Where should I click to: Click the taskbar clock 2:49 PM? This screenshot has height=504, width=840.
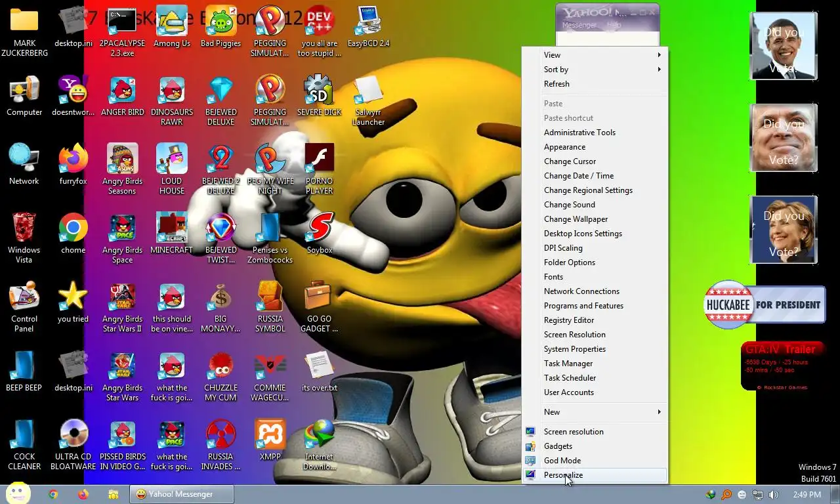pos(806,495)
